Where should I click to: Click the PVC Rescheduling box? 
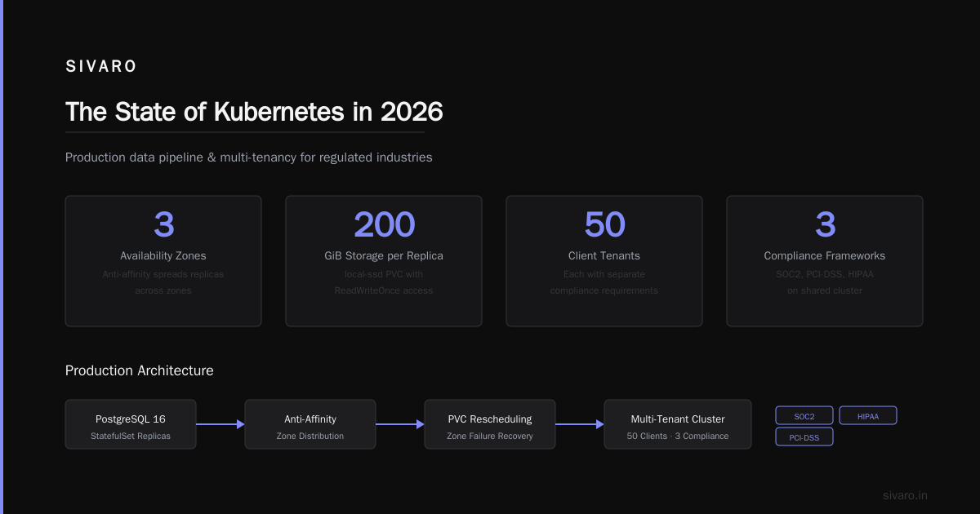(x=490, y=424)
